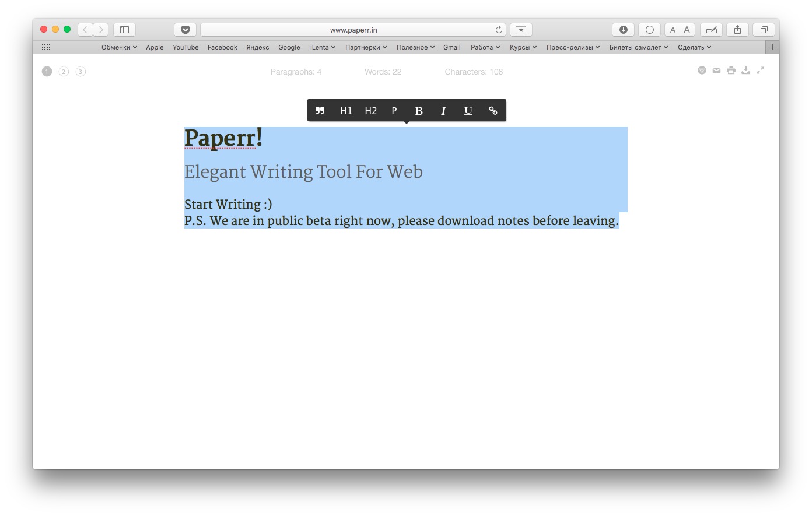This screenshot has height=516, width=812.
Task: Send the note via the email icon
Action: coord(716,71)
